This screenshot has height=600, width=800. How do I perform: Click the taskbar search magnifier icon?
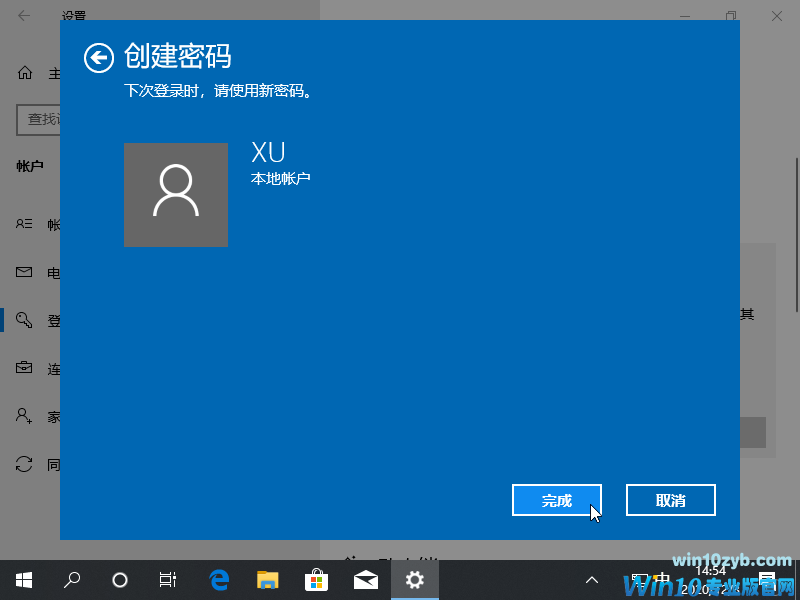[73, 579]
